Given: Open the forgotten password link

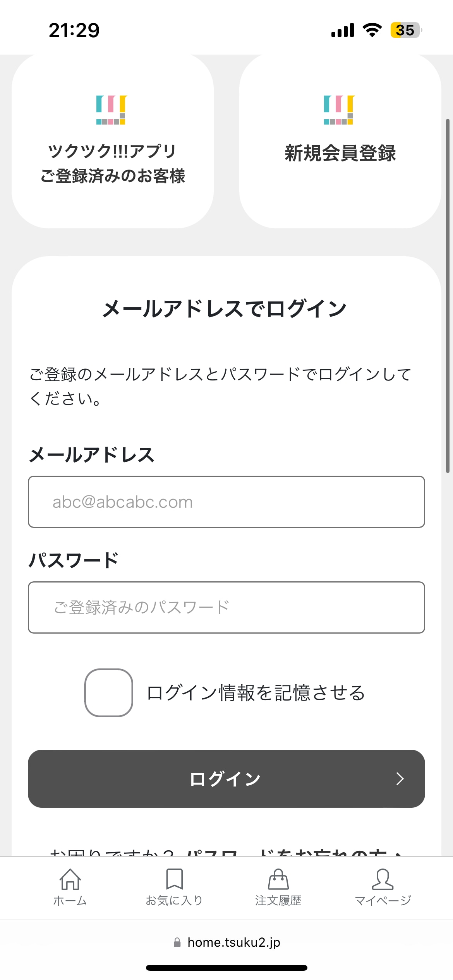Looking at the screenshot, I should coord(294,852).
